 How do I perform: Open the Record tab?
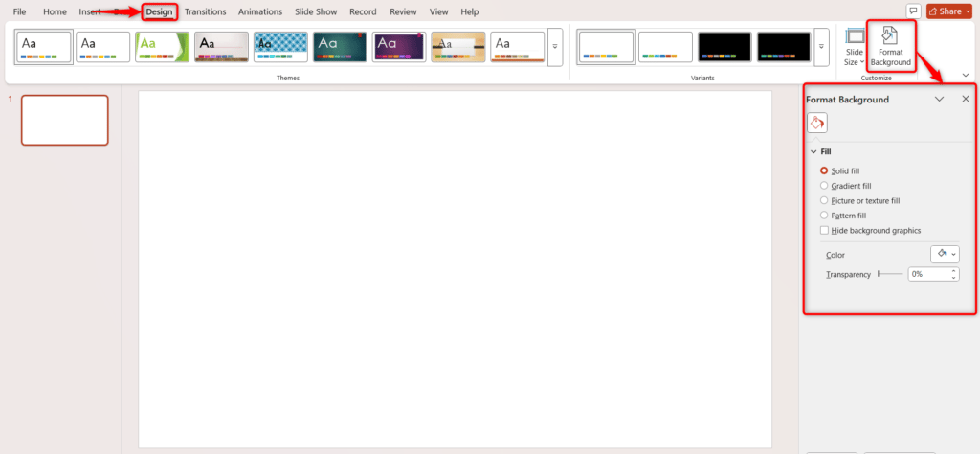pos(363,11)
